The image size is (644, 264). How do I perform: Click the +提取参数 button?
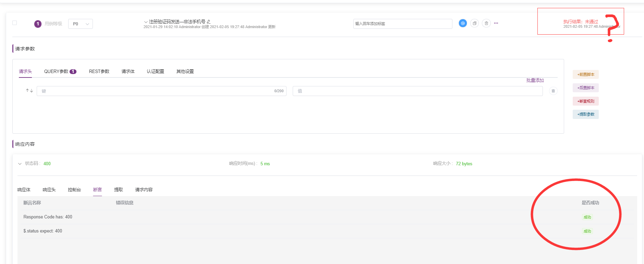tap(586, 114)
